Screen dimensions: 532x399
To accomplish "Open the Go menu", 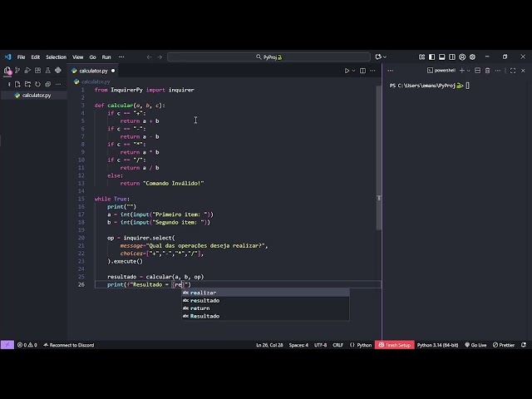I will (92, 57).
